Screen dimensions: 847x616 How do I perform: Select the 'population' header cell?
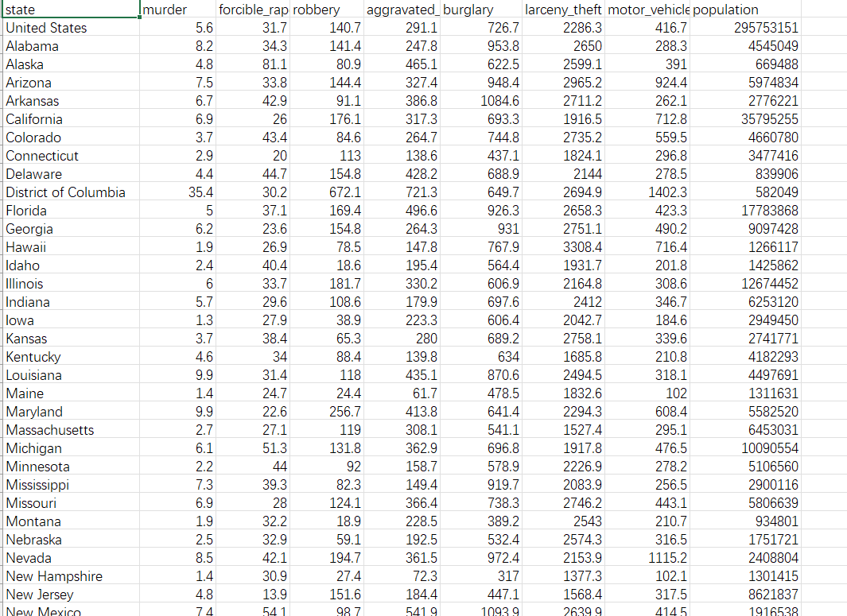click(745, 10)
